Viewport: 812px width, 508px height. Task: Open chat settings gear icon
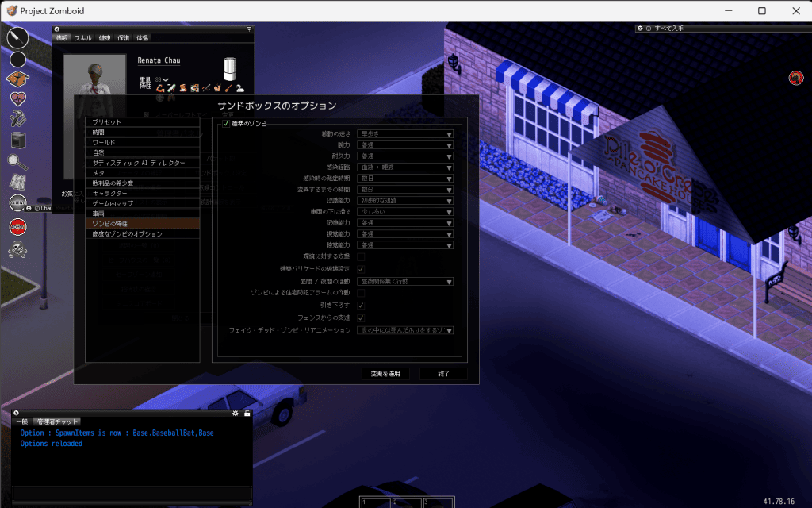tap(235, 413)
